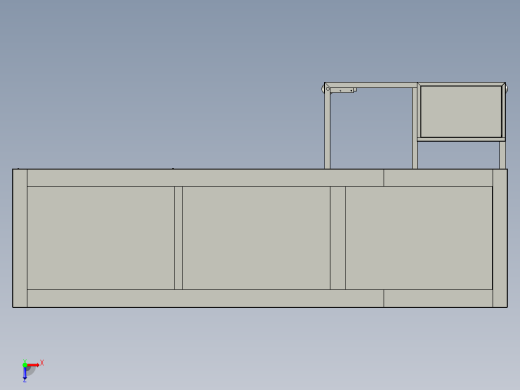Select the top horizontal bar of the upper frame
This screenshot has height=390, width=520.
click(x=371, y=85)
